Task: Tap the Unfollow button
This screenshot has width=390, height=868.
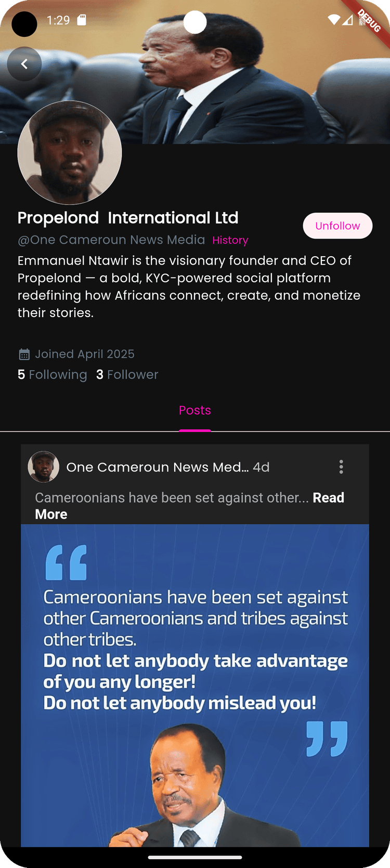Action: point(337,226)
